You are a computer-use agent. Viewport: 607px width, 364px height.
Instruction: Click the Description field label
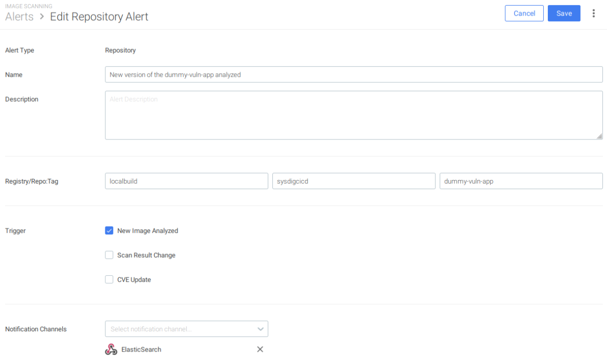[x=22, y=99]
